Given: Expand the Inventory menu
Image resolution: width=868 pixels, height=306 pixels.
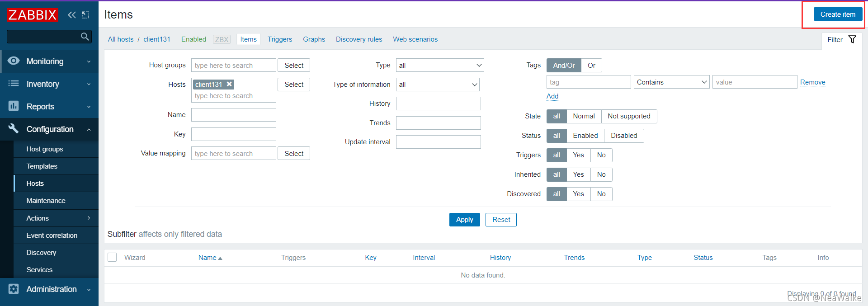Looking at the screenshot, I should [x=89, y=84].
